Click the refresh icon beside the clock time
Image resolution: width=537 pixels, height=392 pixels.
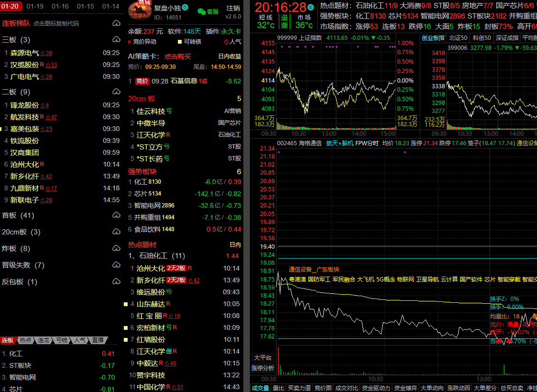[x=311, y=8]
